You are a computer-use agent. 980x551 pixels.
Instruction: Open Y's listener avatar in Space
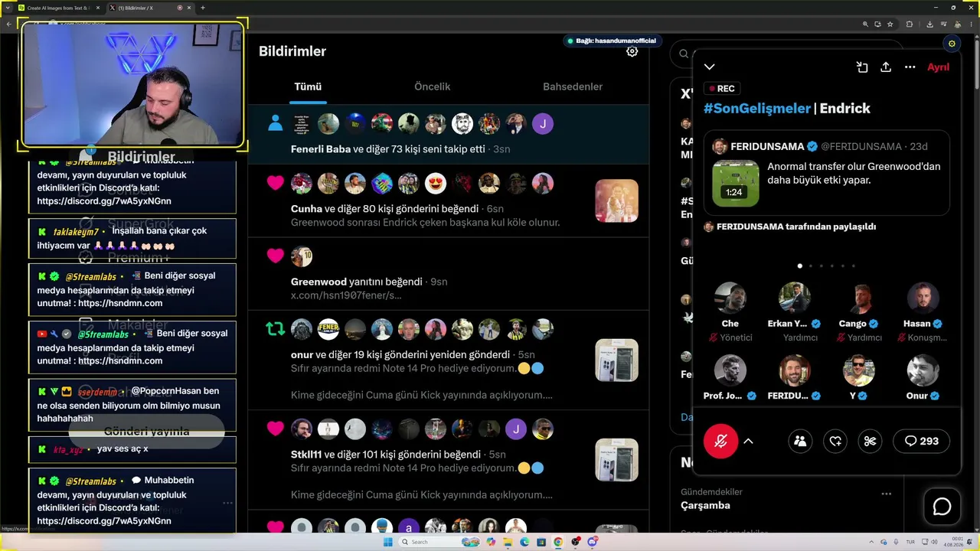click(858, 370)
